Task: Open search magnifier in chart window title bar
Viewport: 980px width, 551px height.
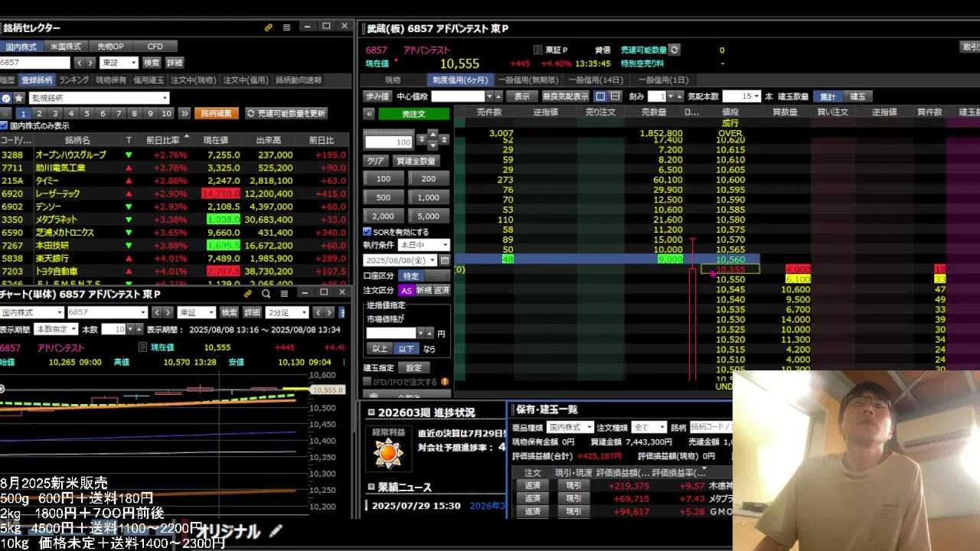Action: [x=266, y=293]
